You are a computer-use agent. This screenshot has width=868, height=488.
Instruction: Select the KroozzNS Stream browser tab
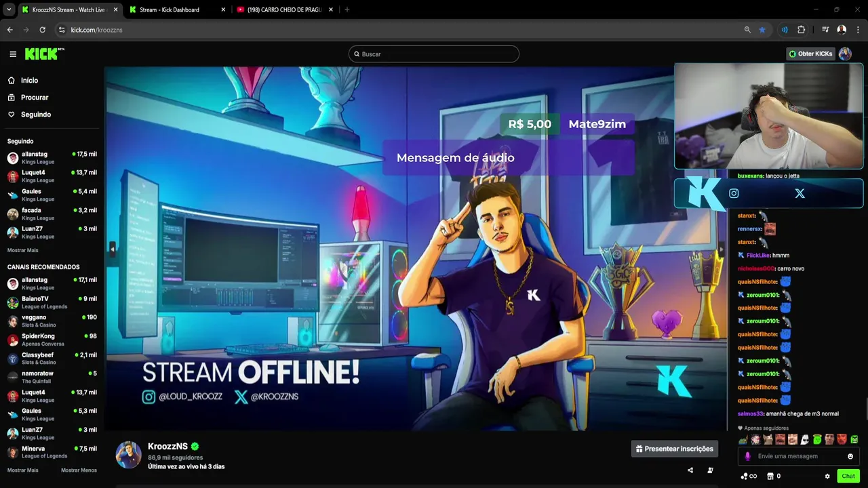click(x=69, y=9)
